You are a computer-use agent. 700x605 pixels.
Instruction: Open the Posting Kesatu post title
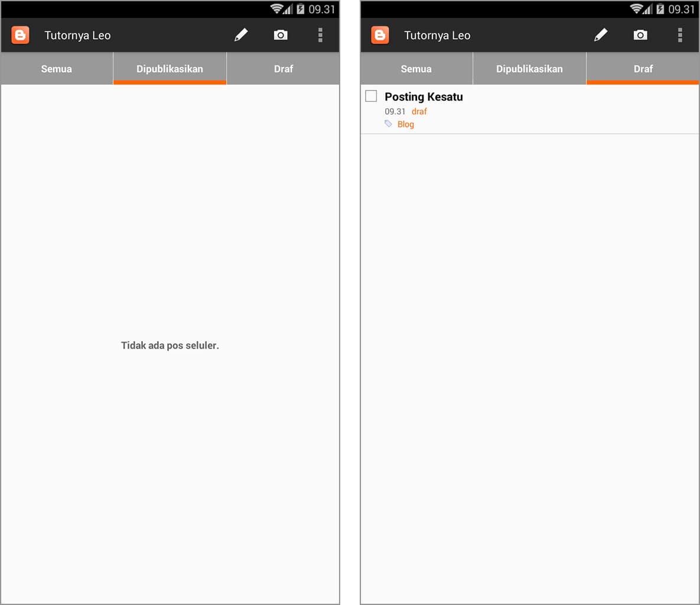[424, 97]
